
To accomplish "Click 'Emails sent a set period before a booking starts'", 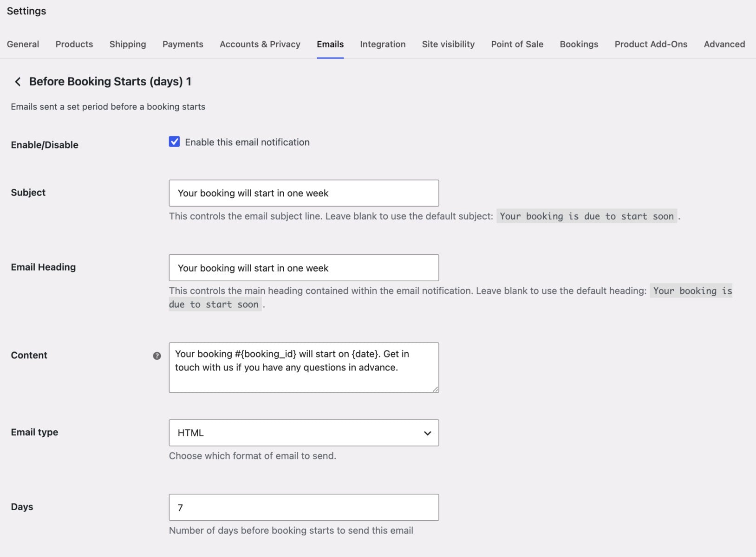I will click(108, 107).
